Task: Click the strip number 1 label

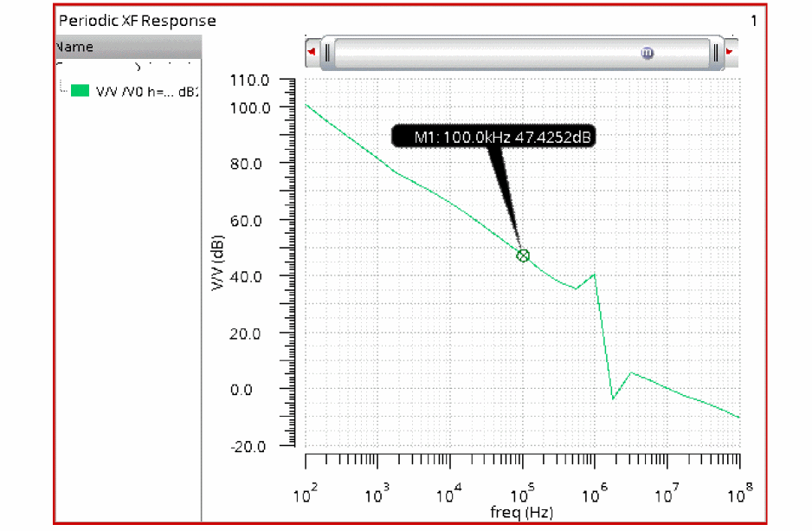Action: (754, 21)
